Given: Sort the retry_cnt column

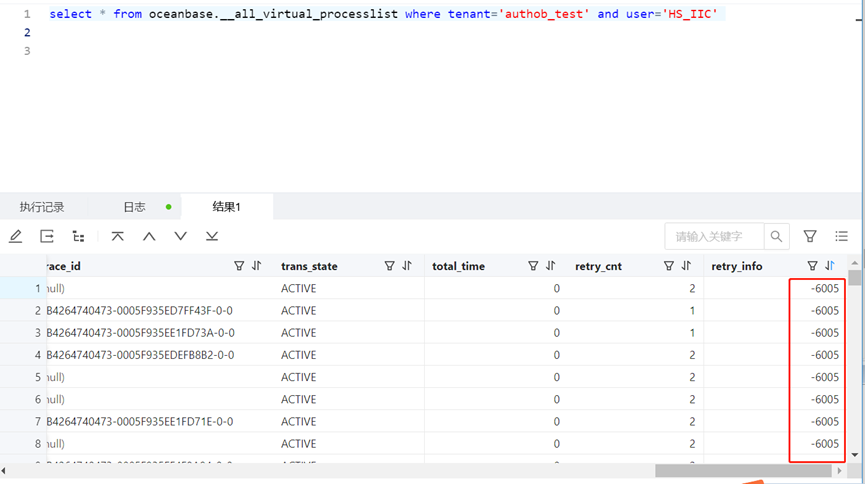Looking at the screenshot, I should coord(686,266).
